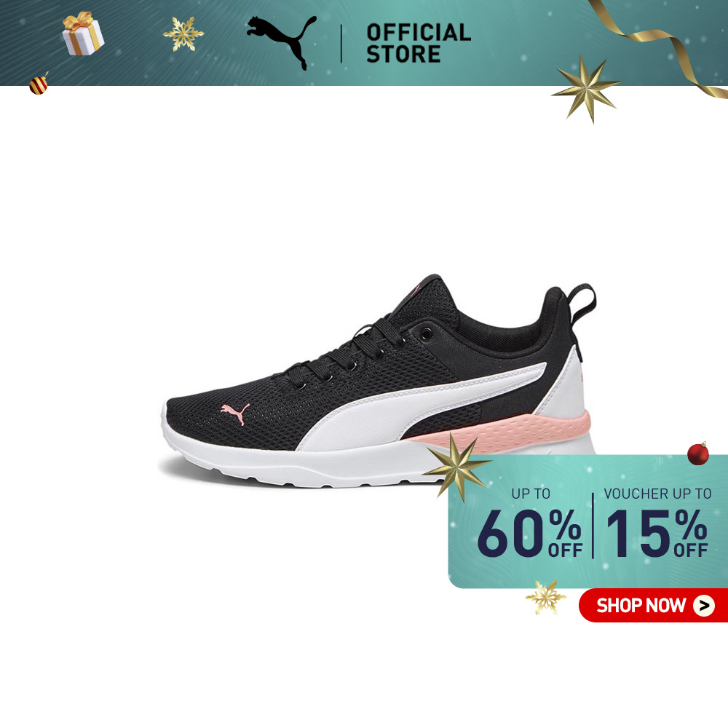Click the Puma leaping cat logo
This screenshot has width=728, height=728.
click(x=282, y=41)
